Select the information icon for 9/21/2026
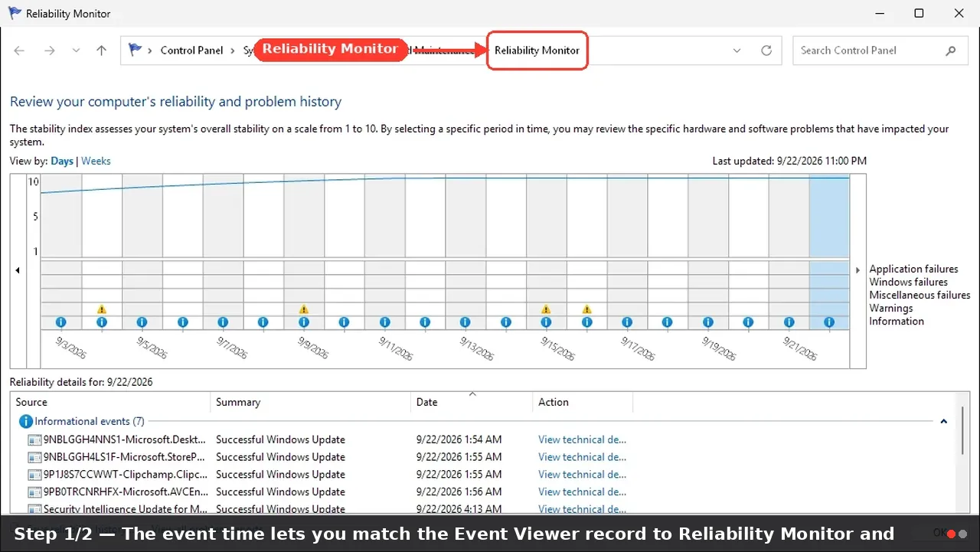 coord(789,322)
